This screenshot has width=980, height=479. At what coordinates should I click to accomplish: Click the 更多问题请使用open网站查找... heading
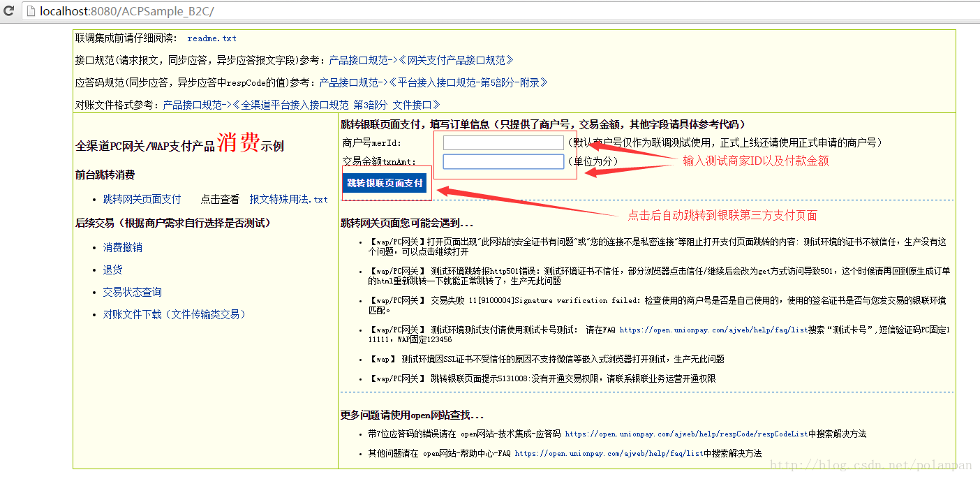[x=412, y=415]
